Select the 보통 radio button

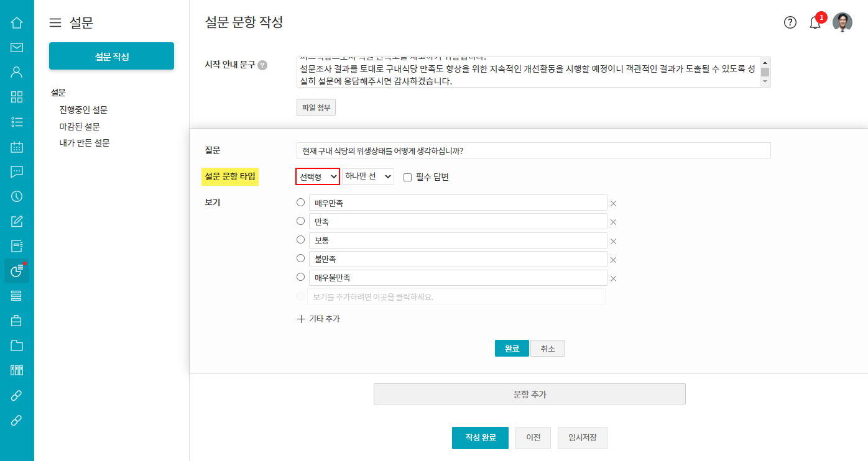click(301, 240)
